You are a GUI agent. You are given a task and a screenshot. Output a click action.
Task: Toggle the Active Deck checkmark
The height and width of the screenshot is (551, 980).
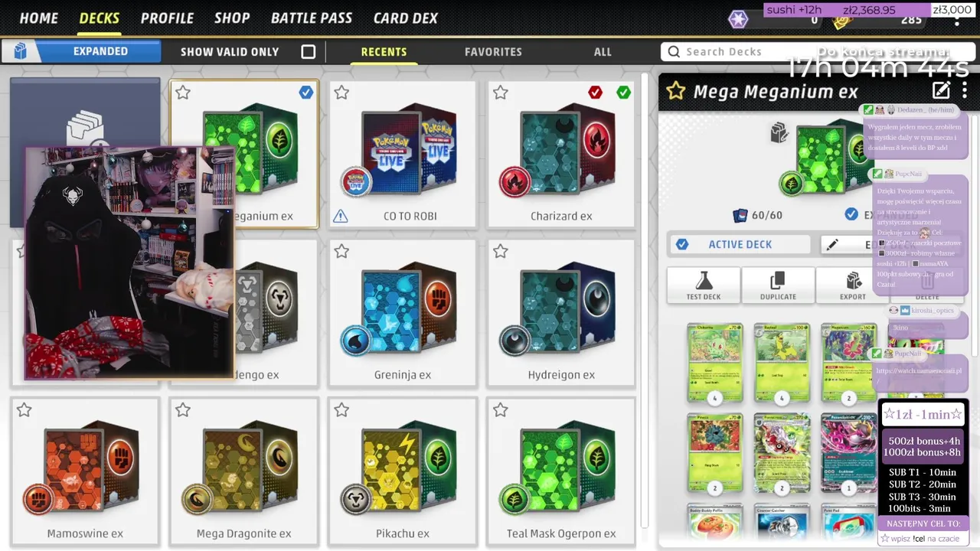[x=682, y=244]
